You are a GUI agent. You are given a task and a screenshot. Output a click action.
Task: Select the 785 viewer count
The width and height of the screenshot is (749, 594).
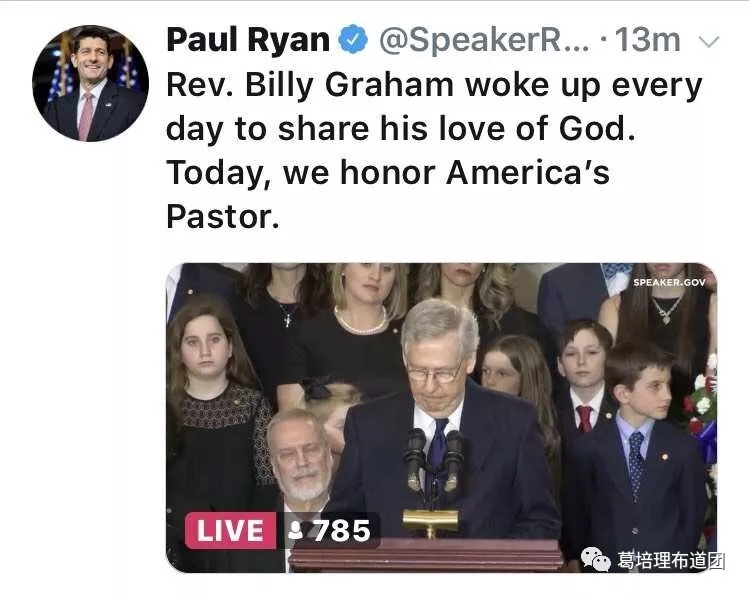(342, 530)
